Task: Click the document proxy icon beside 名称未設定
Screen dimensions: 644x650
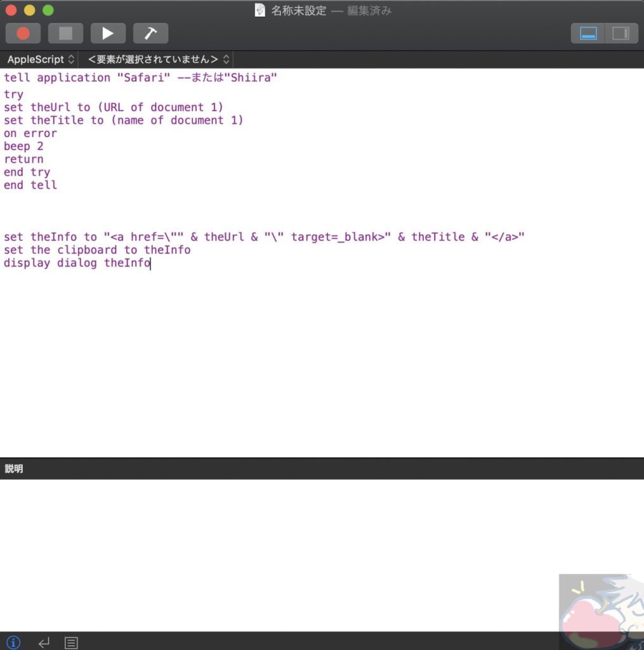Action: pos(260,10)
